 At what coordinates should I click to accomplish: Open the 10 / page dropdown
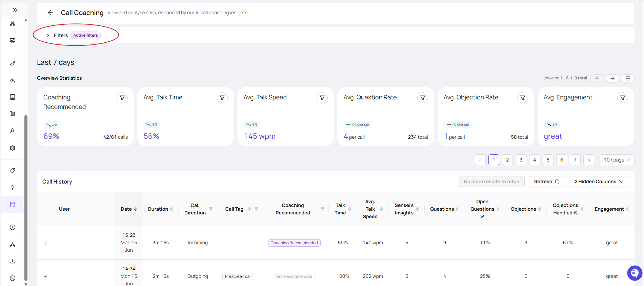tap(617, 160)
